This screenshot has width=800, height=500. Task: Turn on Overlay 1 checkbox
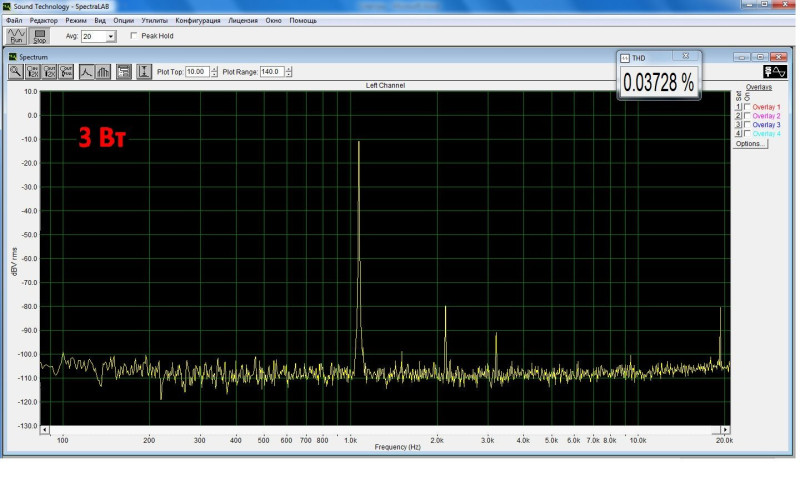pyautogui.click(x=747, y=107)
